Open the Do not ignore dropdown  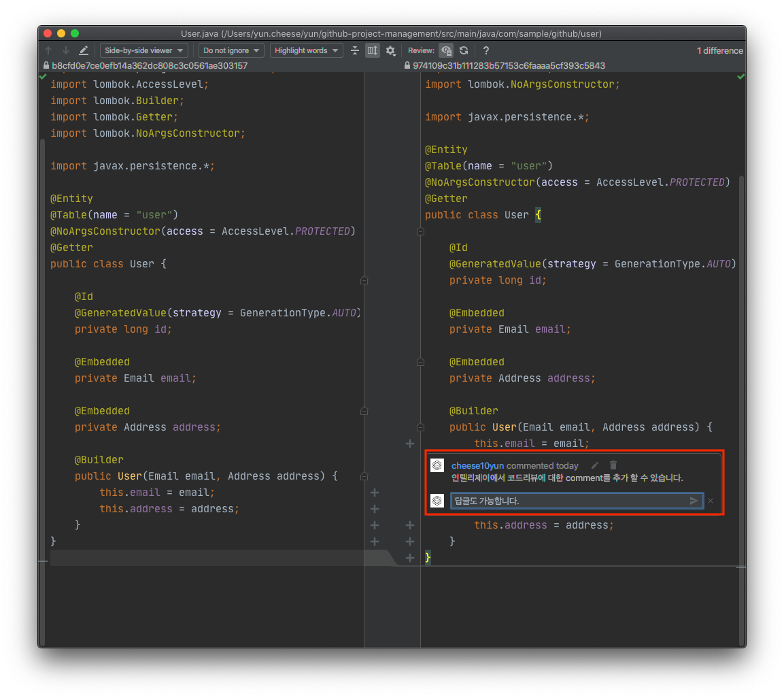231,50
